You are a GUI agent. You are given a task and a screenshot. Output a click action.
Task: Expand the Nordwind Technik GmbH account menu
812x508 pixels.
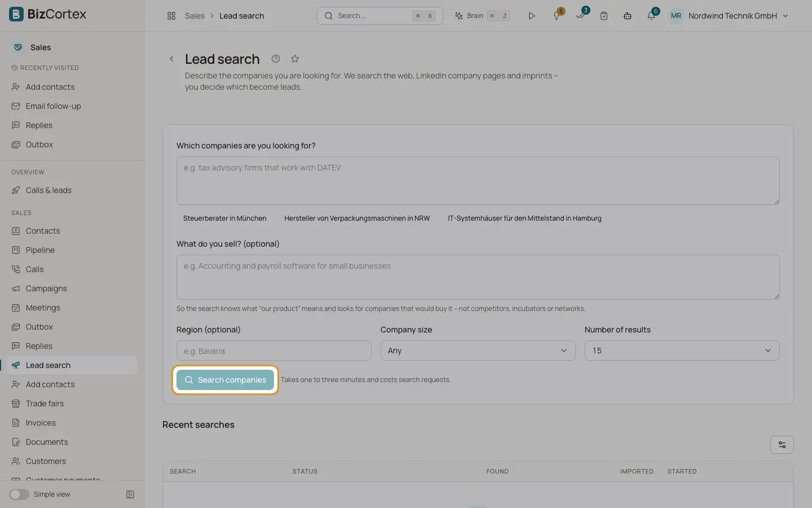tap(738, 16)
